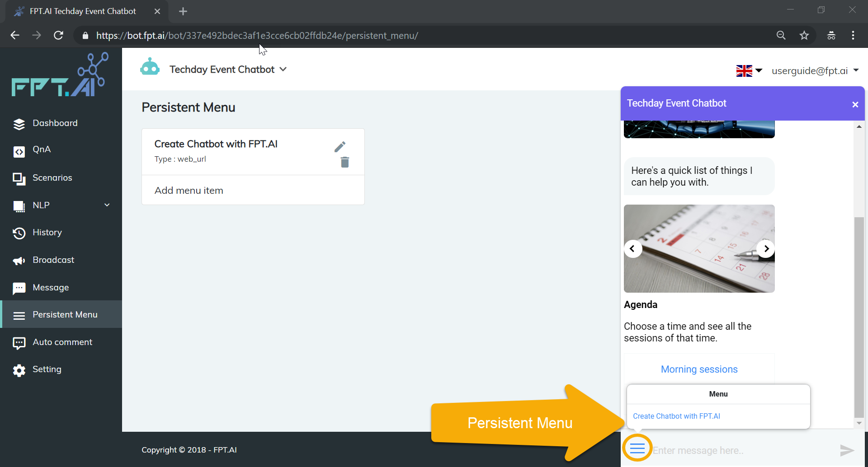Viewport: 868px width, 467px height.
Task: Click the chat scroll down arrow
Action: pyautogui.click(x=859, y=423)
